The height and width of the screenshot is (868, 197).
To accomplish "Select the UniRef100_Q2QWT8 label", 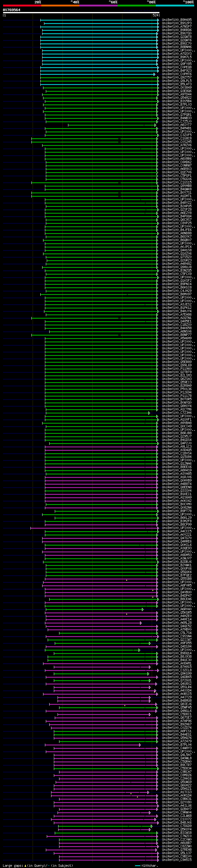I will click(176, 37).
